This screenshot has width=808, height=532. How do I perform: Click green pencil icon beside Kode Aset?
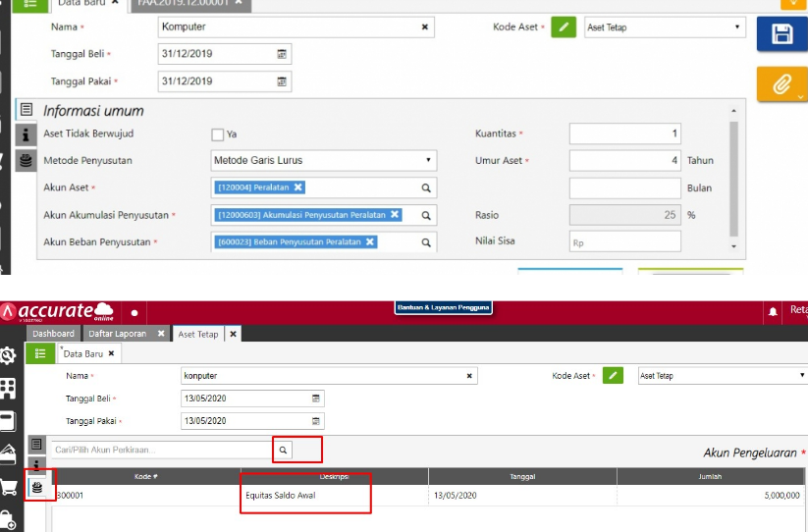point(563,27)
